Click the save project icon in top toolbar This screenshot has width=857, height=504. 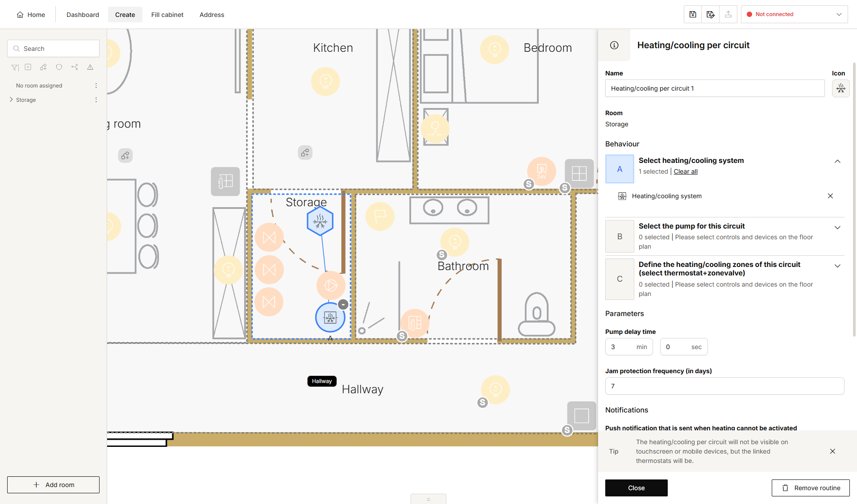[x=693, y=14]
